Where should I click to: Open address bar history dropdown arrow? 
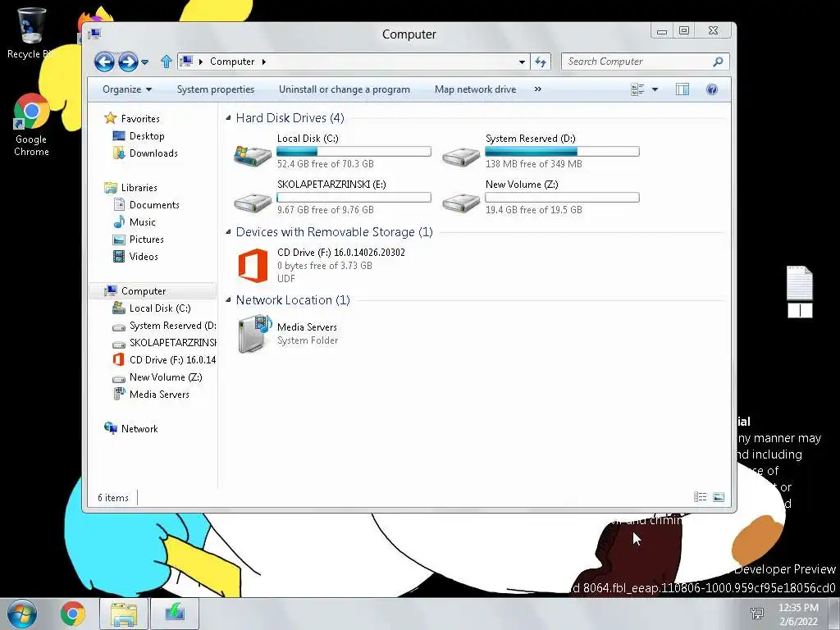(522, 62)
